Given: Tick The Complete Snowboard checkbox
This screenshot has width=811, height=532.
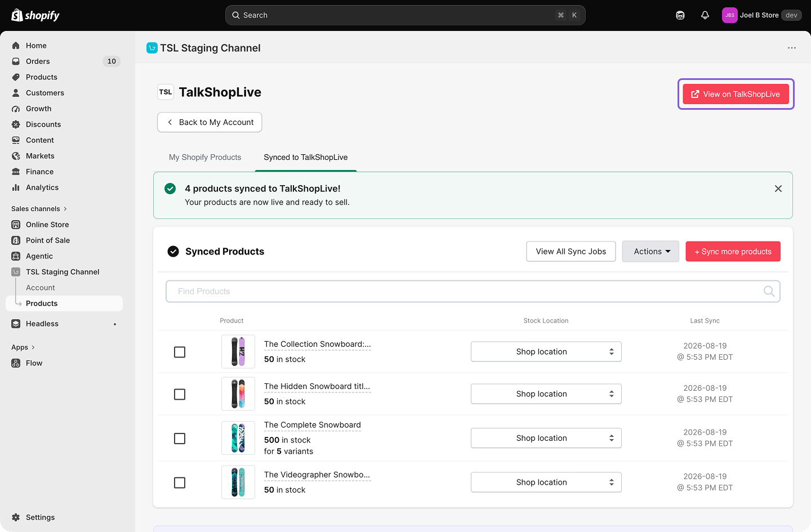Looking at the screenshot, I should [x=180, y=439].
